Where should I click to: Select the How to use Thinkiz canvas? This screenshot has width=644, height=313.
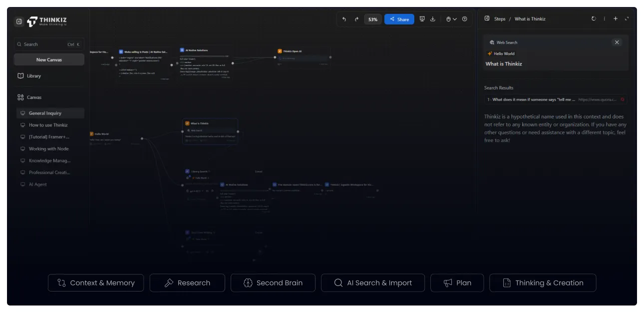[x=48, y=125]
